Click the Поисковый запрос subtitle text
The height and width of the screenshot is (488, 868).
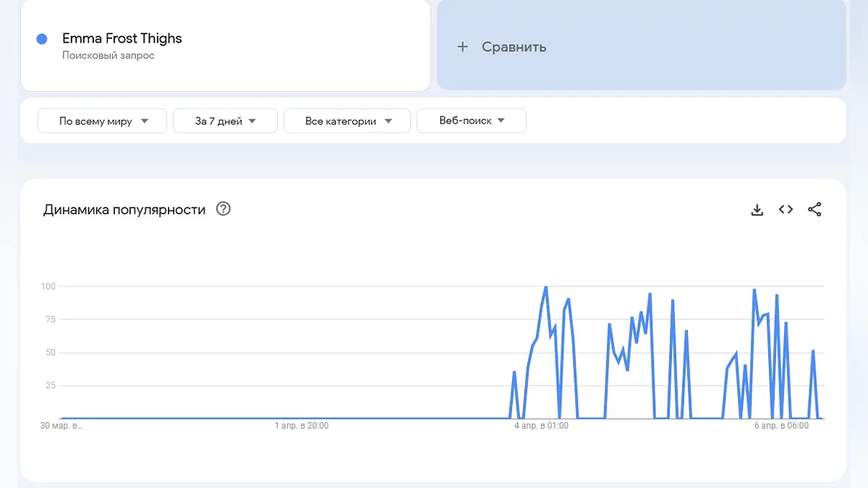109,56
